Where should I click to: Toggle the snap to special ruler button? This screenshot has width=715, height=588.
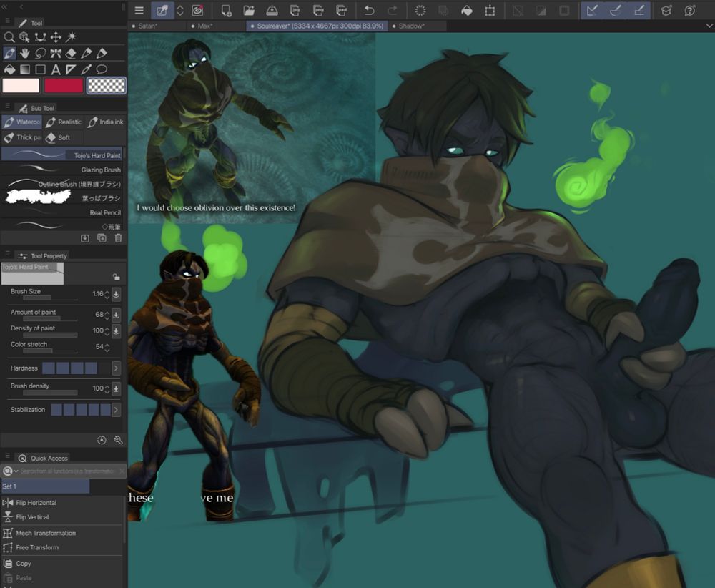click(x=616, y=11)
